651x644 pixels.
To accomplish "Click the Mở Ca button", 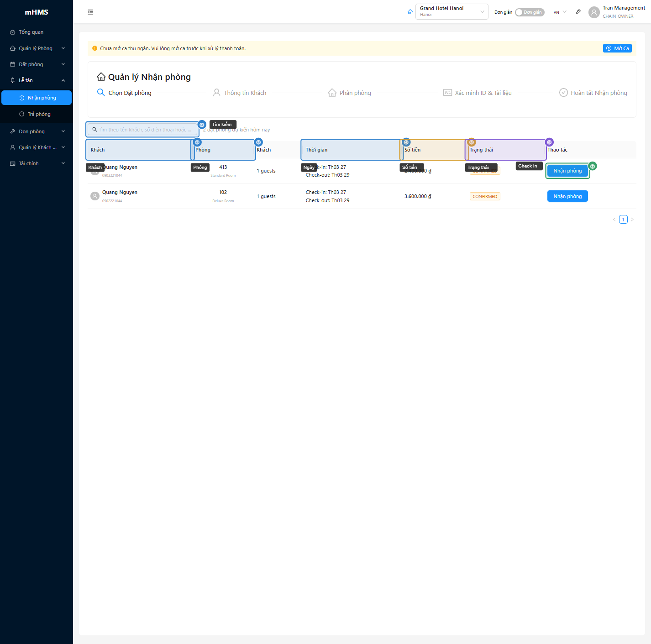I will pos(617,48).
